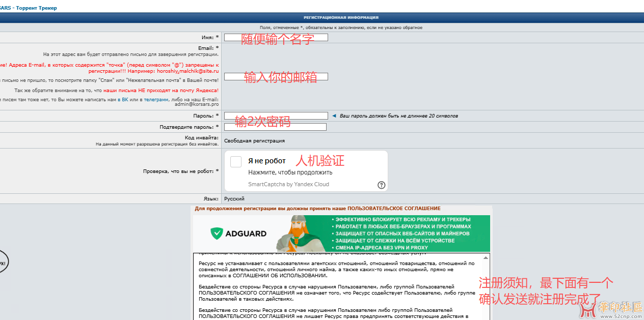Click the "Проверка, что вы не робот" label
The image size is (644, 320).
pos(181,171)
